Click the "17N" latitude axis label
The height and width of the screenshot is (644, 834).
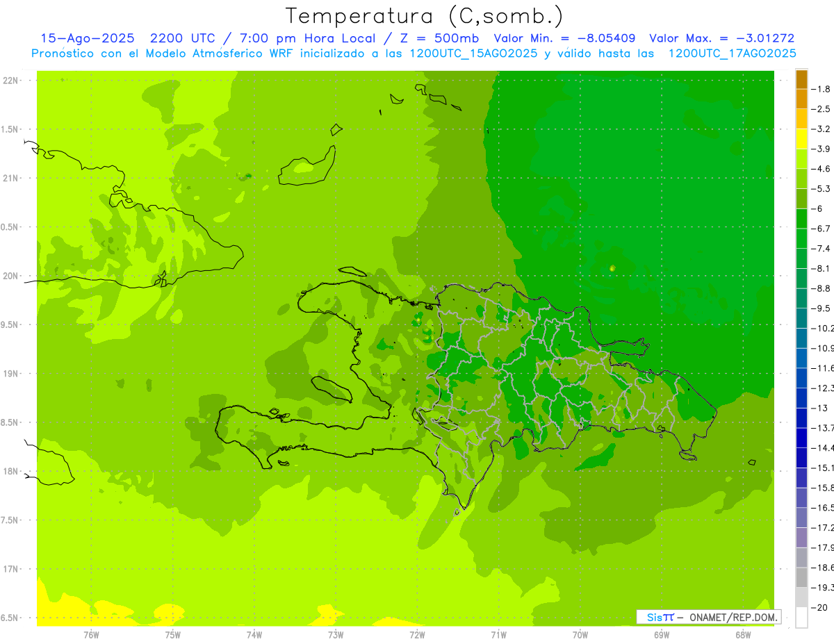pyautogui.click(x=10, y=569)
